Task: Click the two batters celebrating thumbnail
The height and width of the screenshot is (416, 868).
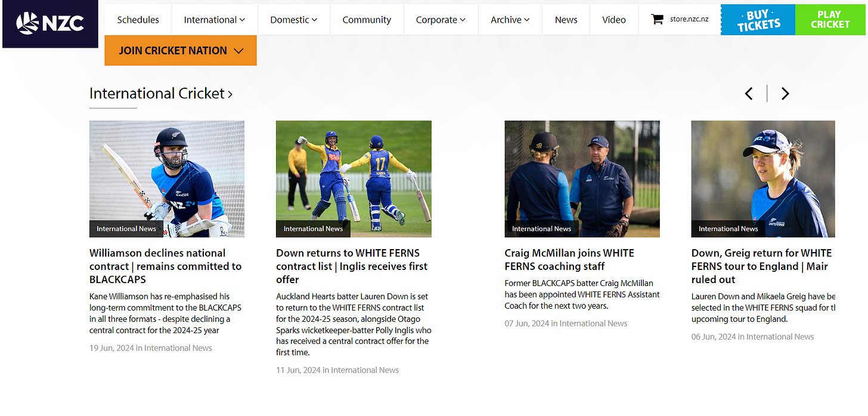Action: [x=354, y=179]
